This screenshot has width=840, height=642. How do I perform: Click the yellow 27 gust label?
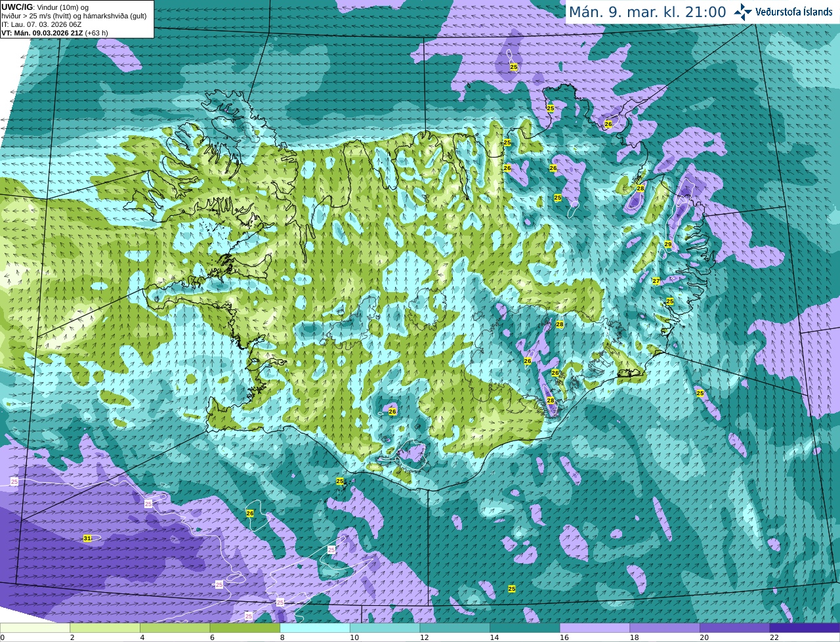(x=656, y=281)
